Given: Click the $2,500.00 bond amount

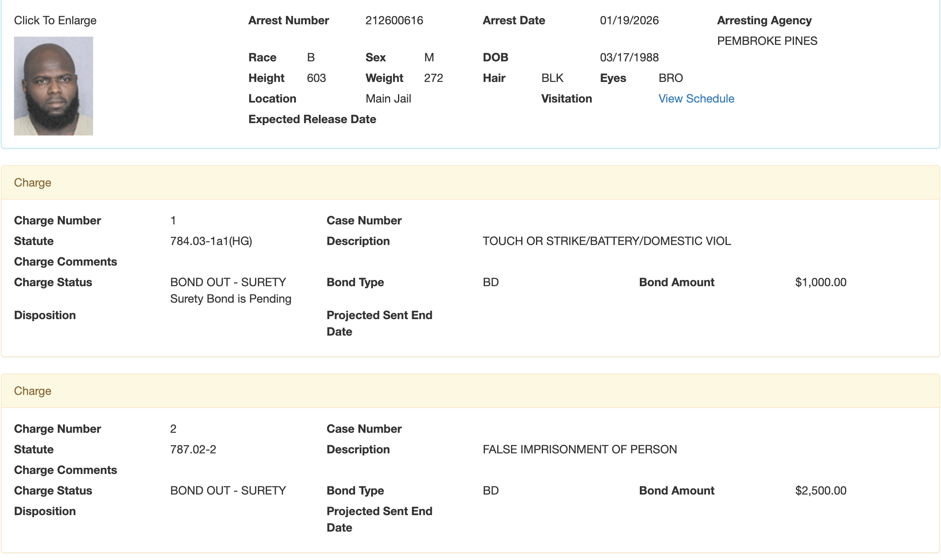Looking at the screenshot, I should 820,491.
